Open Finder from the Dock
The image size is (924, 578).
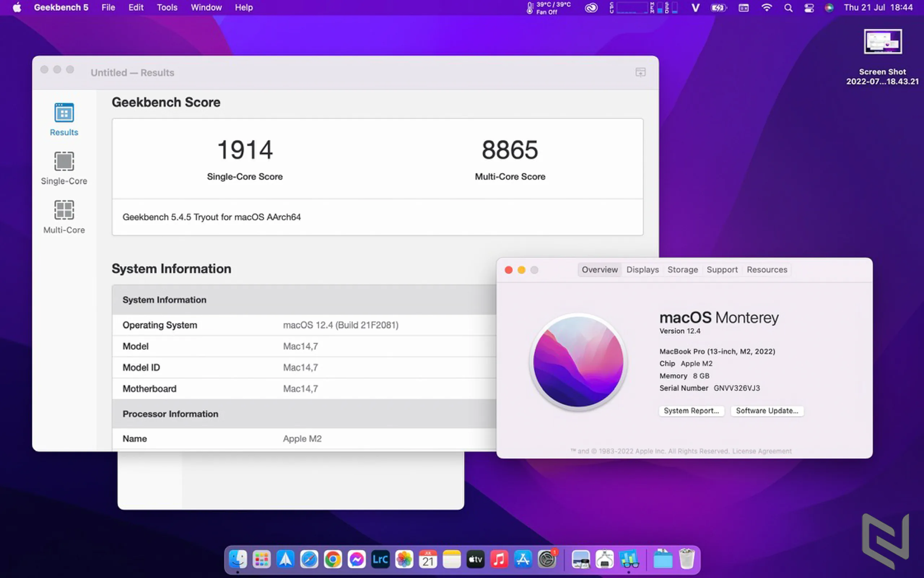coord(238,559)
